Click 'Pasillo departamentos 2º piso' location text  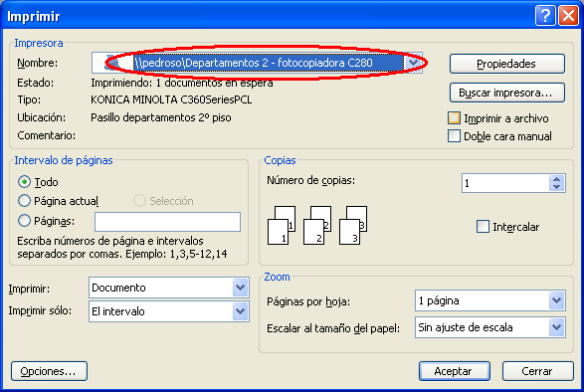161,117
